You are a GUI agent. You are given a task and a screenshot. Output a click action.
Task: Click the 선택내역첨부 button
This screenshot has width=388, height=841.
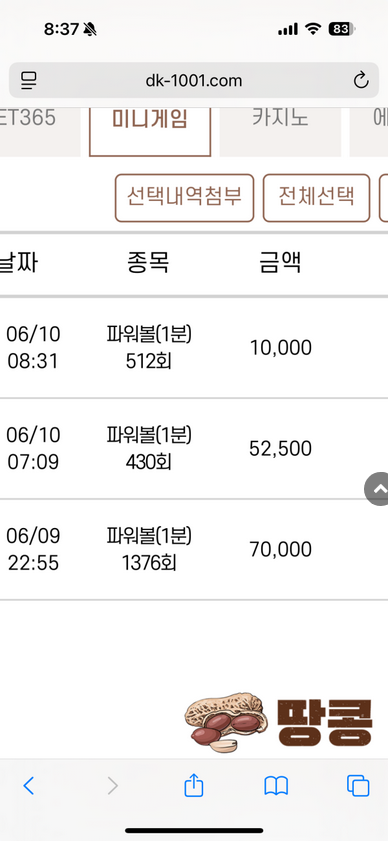point(184,197)
